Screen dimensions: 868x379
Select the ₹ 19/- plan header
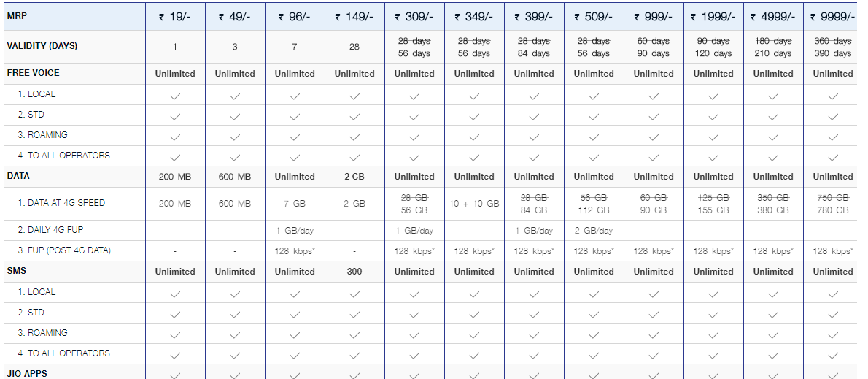175,17
